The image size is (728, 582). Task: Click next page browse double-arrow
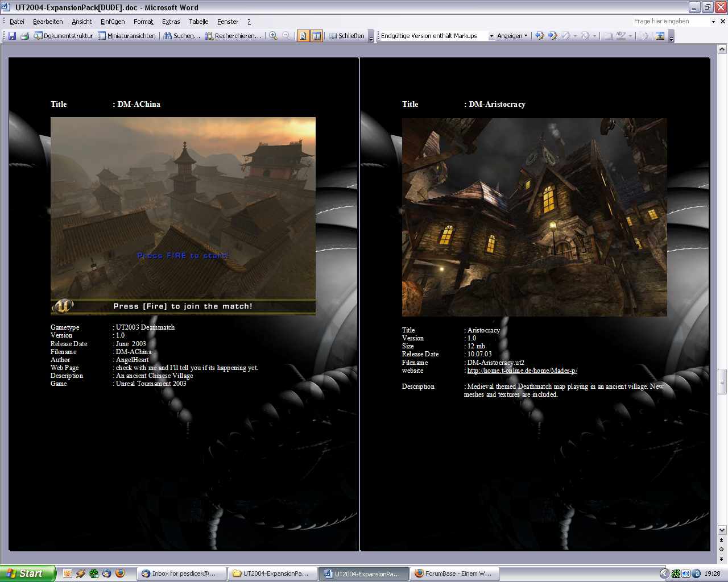click(722, 558)
